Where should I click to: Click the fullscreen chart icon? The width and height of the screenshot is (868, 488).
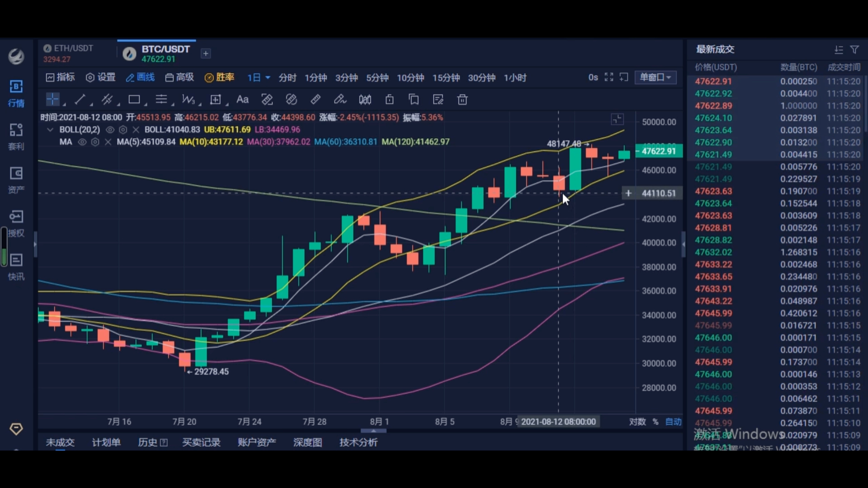tap(609, 77)
